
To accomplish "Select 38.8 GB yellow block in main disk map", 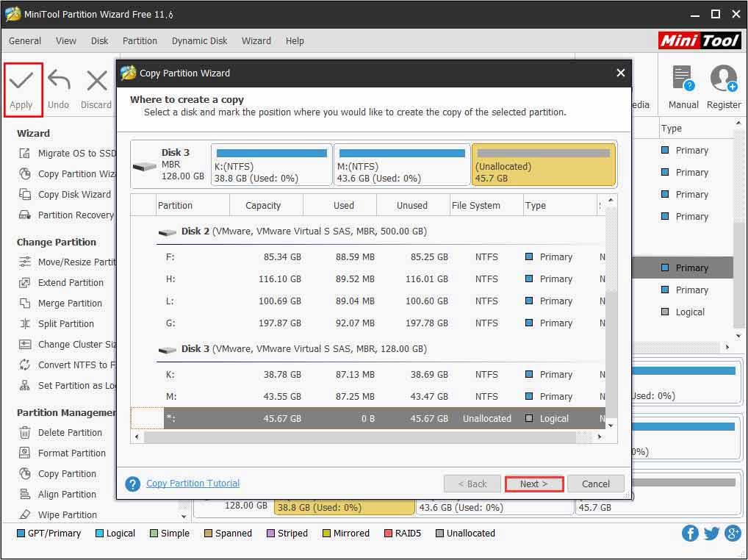I will click(345, 507).
